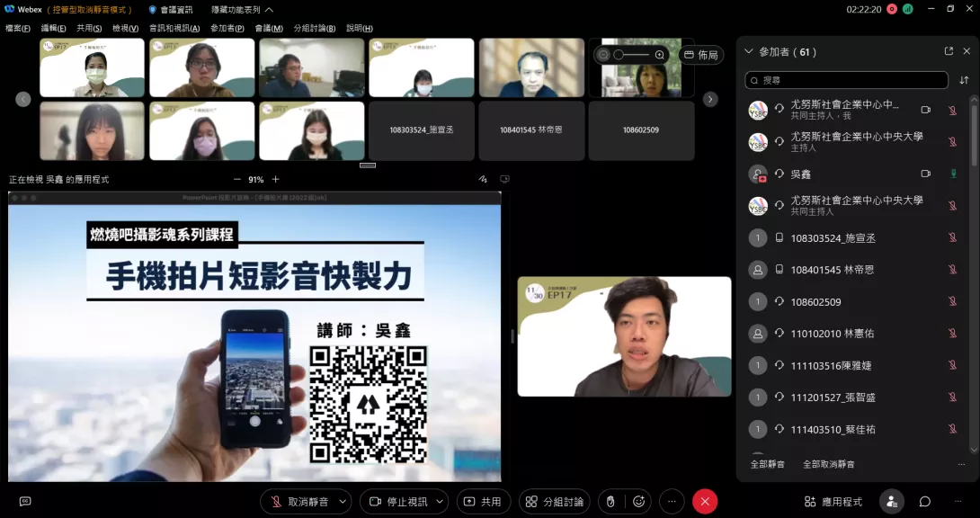980x518 pixels.
Task: Toggle mute on 108303524_施宣丞 row
Action: 952,237
